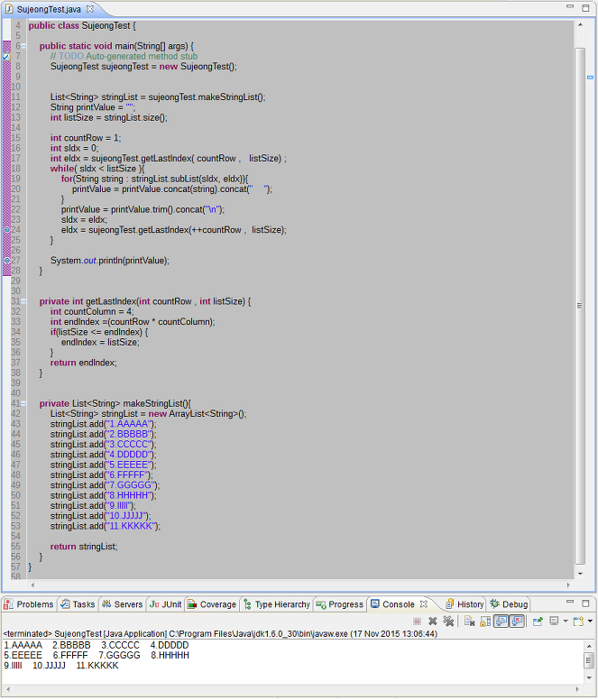Click Open Console icon
The height and width of the screenshot is (700, 598).
579,621
